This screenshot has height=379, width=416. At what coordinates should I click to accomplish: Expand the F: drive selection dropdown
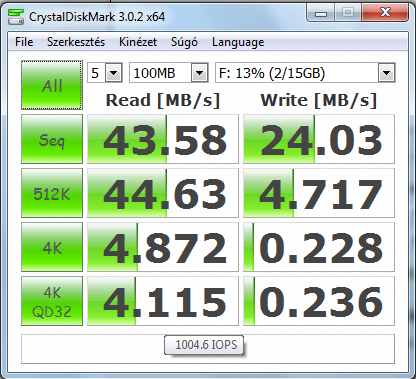(387, 73)
